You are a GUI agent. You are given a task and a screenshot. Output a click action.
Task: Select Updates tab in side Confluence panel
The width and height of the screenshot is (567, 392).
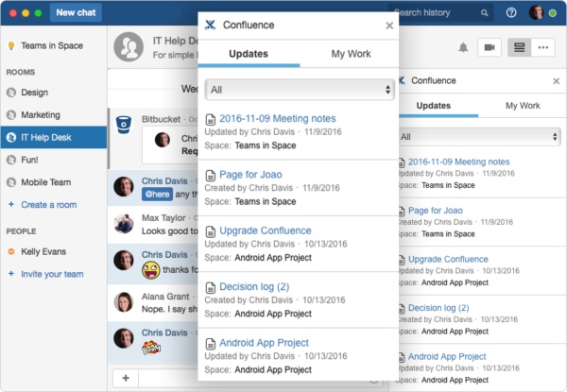433,106
